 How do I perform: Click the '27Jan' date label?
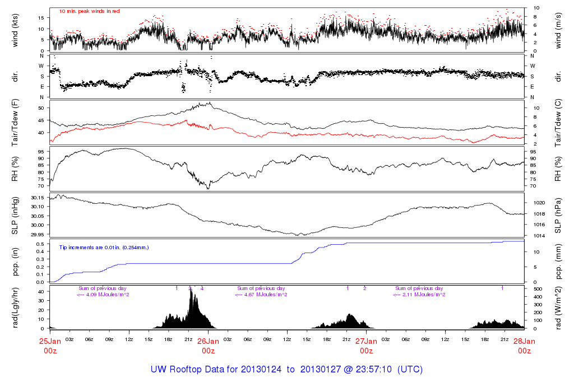(x=366, y=342)
